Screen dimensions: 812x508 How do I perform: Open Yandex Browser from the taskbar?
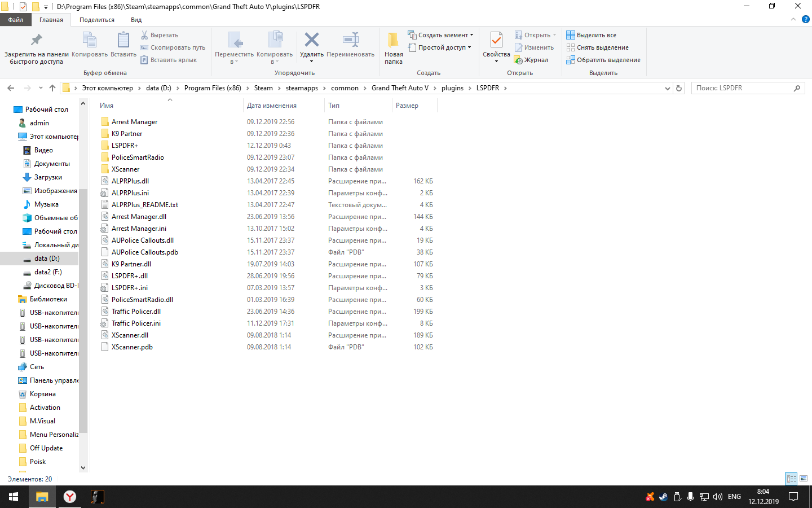[70, 497]
